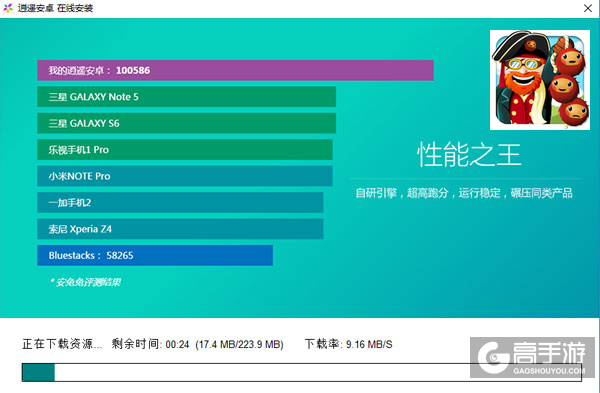
Task: Click the 剩余时间 00:24 value
Action: [x=150, y=344]
